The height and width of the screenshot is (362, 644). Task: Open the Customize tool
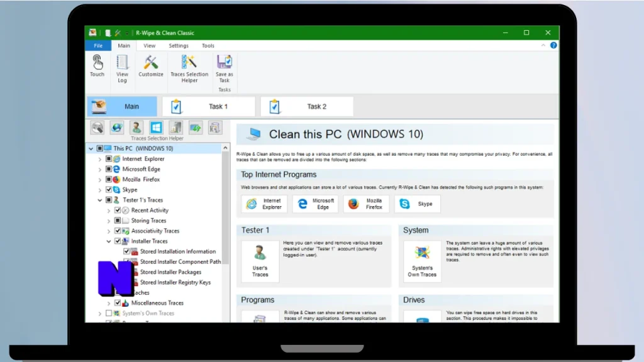(151, 66)
